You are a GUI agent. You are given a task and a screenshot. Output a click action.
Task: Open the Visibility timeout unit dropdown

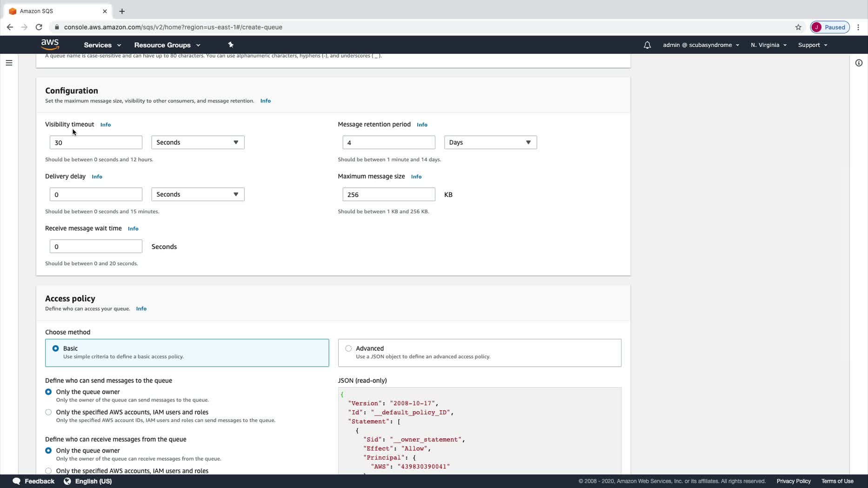pyautogui.click(x=198, y=142)
